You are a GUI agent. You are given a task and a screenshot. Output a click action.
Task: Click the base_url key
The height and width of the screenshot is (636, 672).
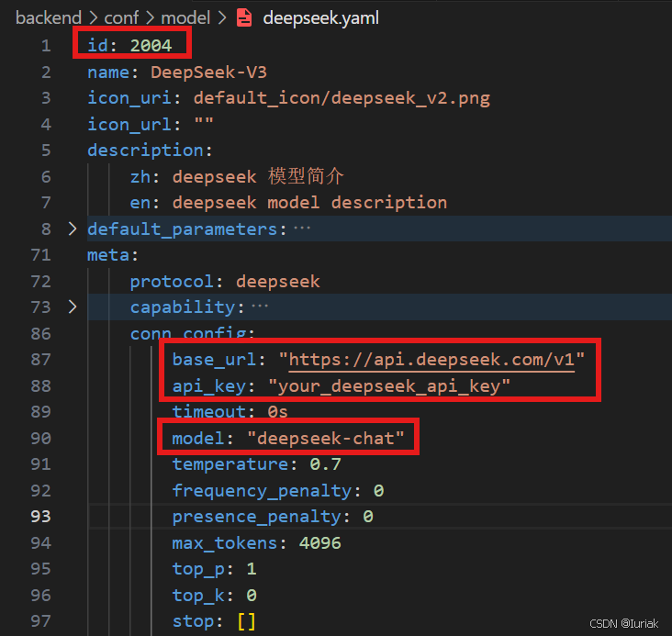pyautogui.click(x=214, y=360)
